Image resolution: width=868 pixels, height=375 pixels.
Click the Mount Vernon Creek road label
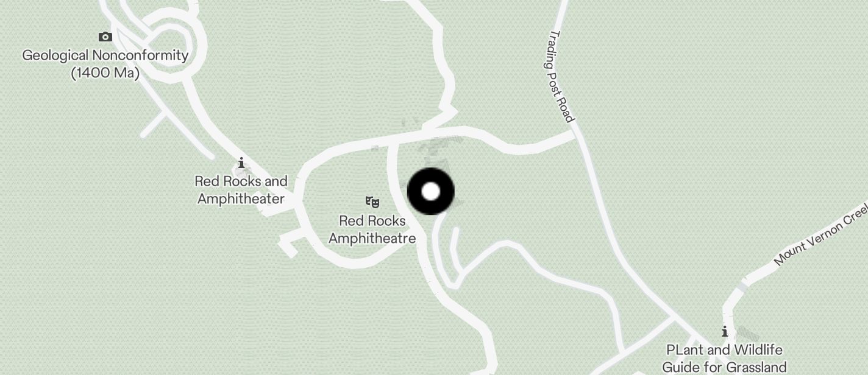pyautogui.click(x=821, y=236)
